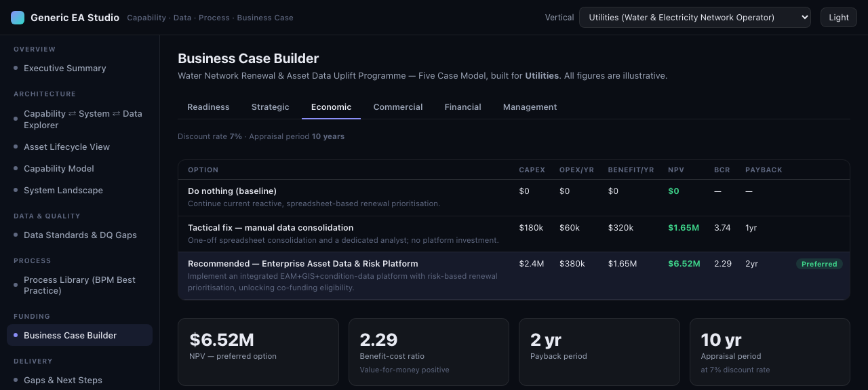Switch to the Readiness tab
The width and height of the screenshot is (868, 390).
pyautogui.click(x=208, y=107)
